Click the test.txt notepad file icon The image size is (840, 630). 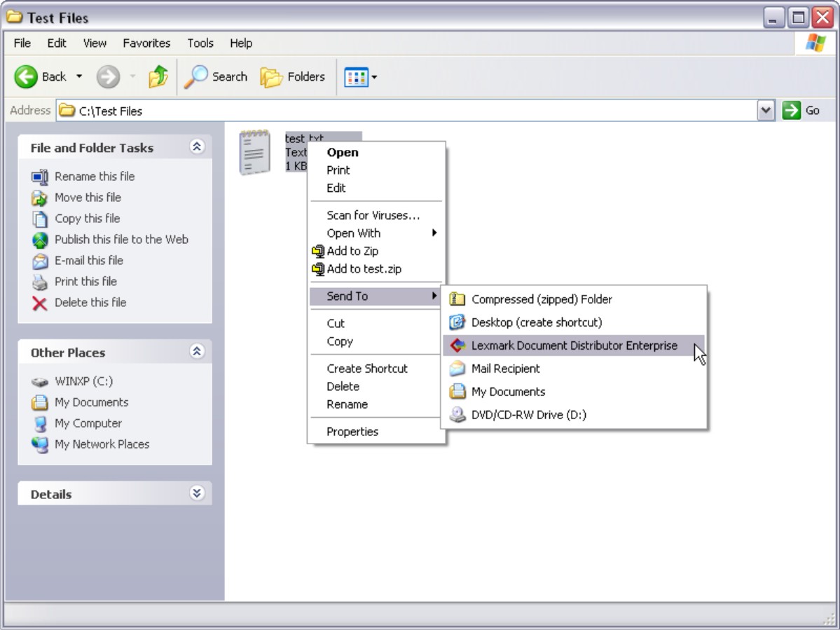click(x=254, y=152)
